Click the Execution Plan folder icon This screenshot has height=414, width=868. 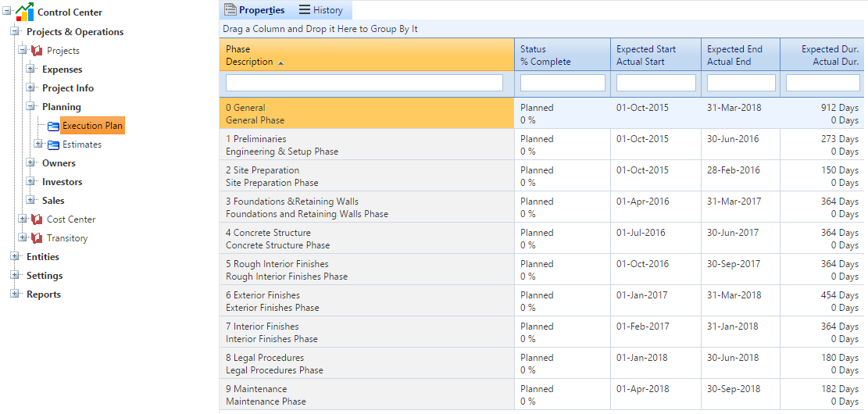tap(54, 127)
